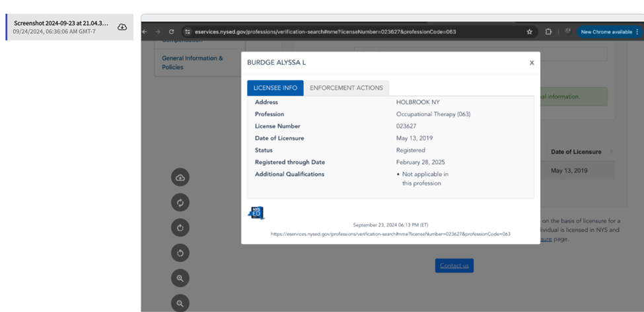
Task: Rotate the image counterclockwise
Action: [x=180, y=253]
